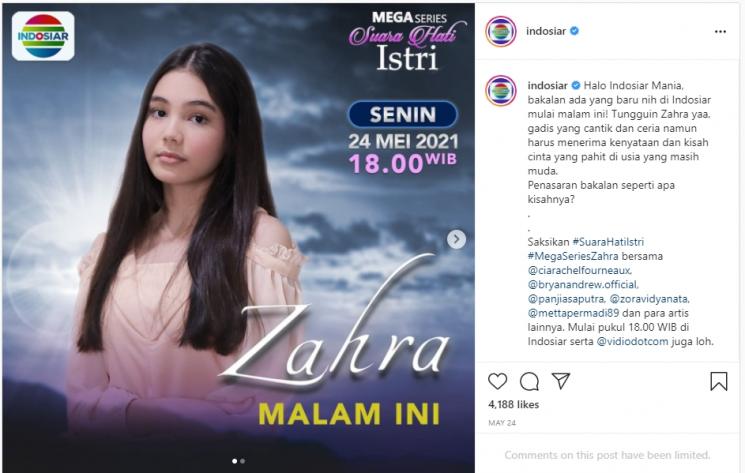The width and height of the screenshot is (745, 473).
Task: Open the #MegaSeriesZahra hashtag
Action: (x=573, y=256)
